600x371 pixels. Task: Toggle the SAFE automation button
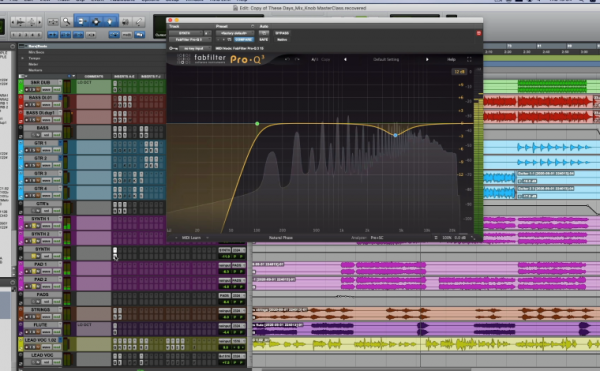pyautogui.click(x=263, y=39)
